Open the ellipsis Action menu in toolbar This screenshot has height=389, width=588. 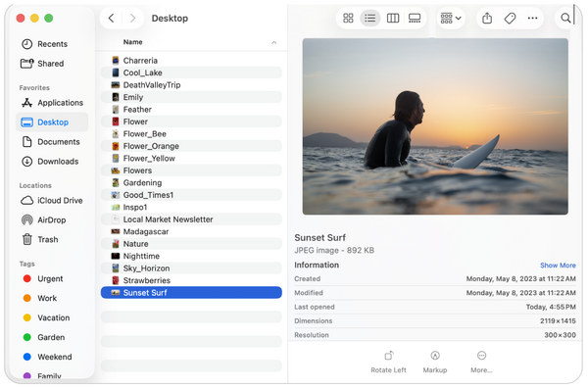coord(532,18)
